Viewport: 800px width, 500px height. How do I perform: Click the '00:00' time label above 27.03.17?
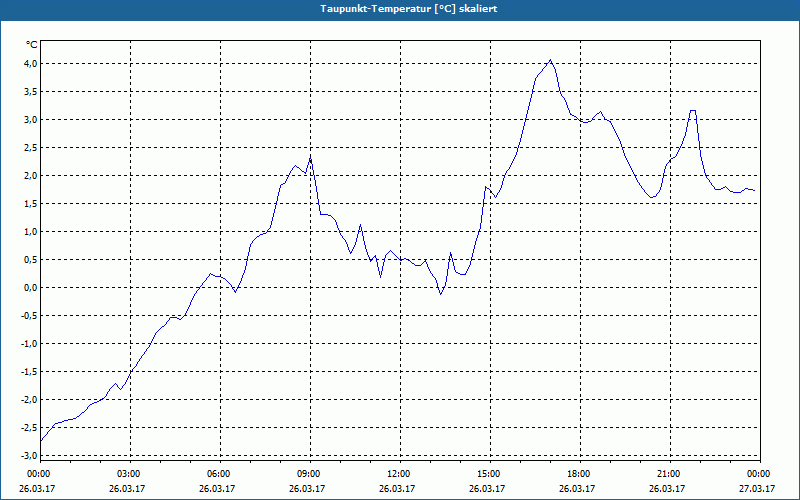pyautogui.click(x=758, y=474)
